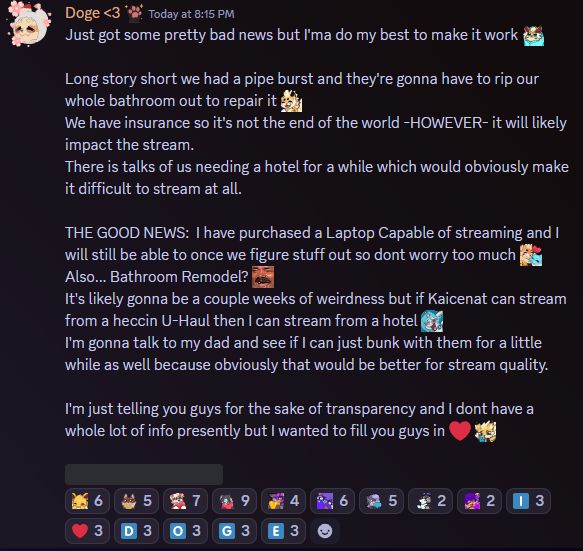Toggle the letter O reaction
The image size is (583, 551).
pos(185,531)
